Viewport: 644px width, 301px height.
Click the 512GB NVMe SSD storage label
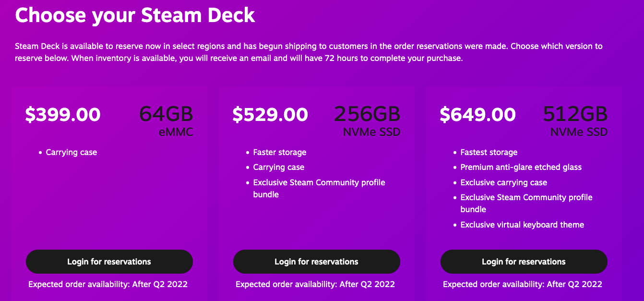click(x=575, y=120)
